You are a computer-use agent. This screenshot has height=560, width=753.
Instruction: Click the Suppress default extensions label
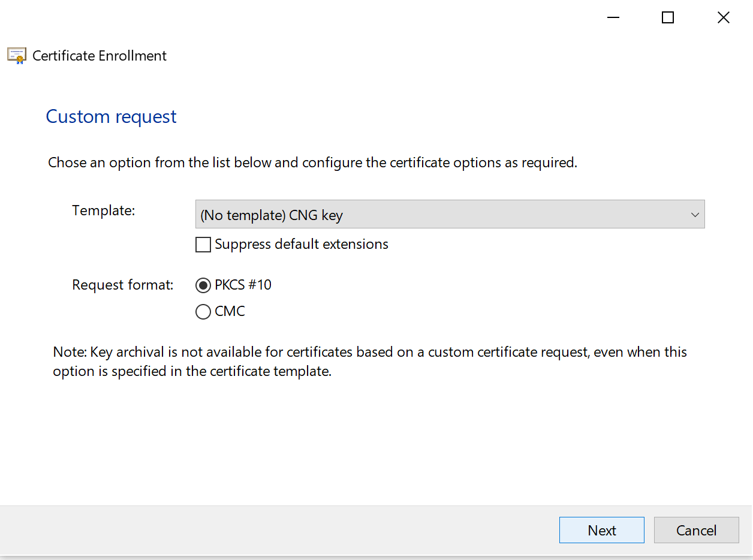pos(301,244)
